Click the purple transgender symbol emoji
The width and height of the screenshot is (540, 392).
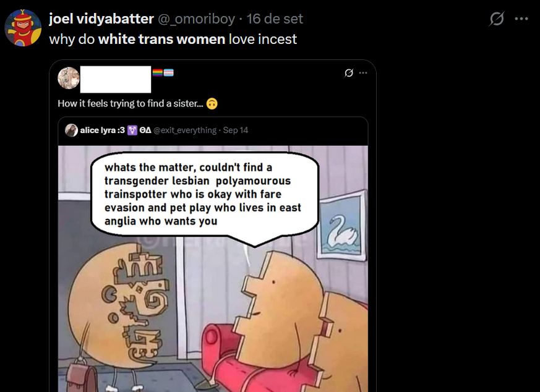click(x=132, y=130)
